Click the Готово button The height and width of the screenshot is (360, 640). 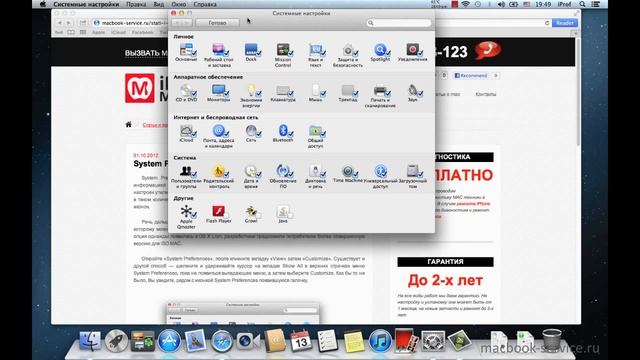(x=217, y=23)
